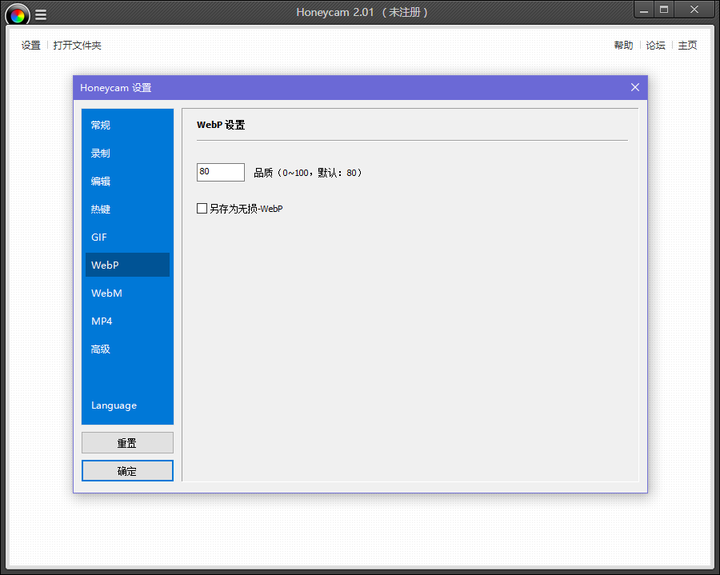Close the Honeycam main window
The image size is (720, 575).
694,10
